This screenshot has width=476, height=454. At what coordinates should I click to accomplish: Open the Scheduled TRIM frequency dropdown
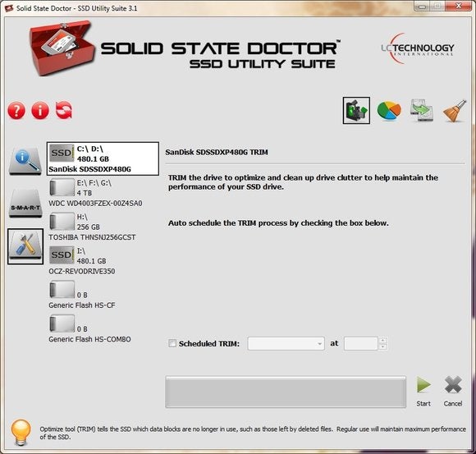286,343
